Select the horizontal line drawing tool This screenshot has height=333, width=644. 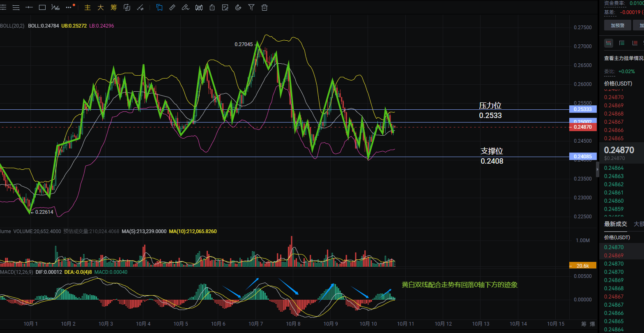29,7
